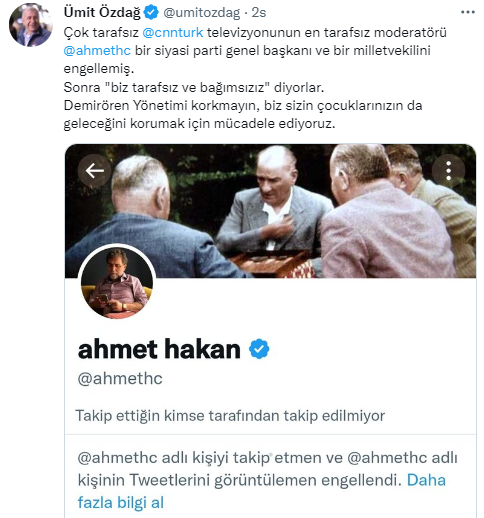Open the profile banner photo

coord(270,211)
